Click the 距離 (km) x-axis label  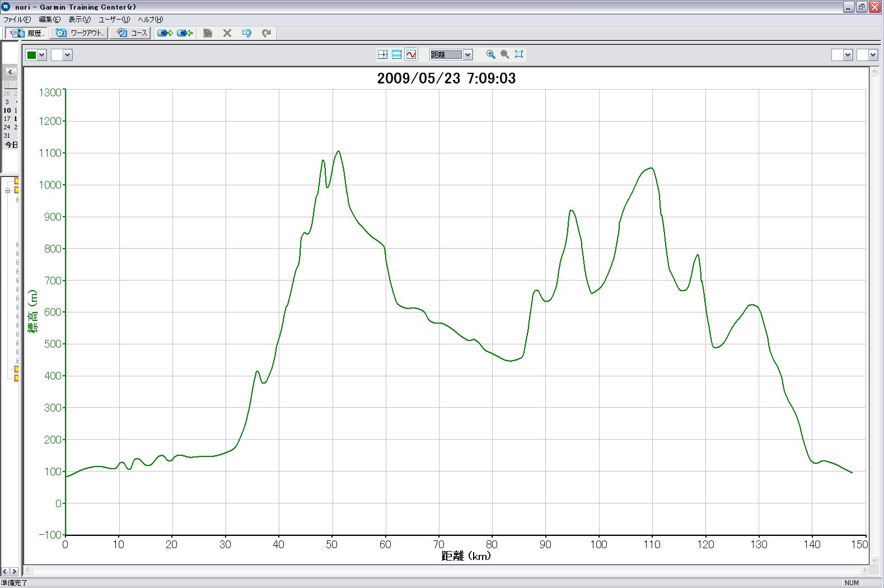(x=466, y=556)
